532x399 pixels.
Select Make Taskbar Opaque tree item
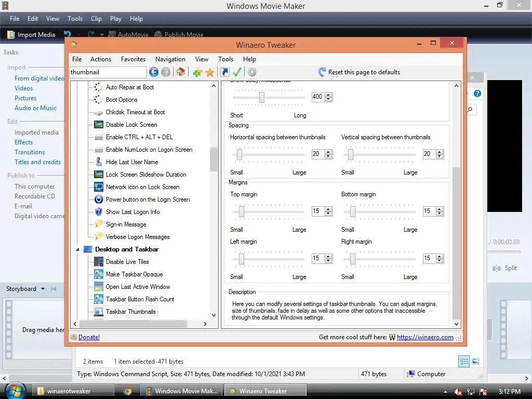pos(135,274)
